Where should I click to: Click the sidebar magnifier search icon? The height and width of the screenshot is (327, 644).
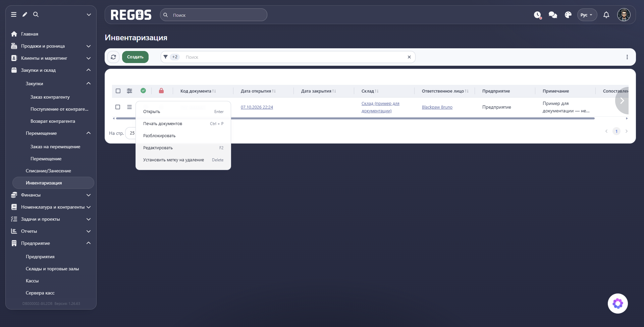pyautogui.click(x=36, y=14)
